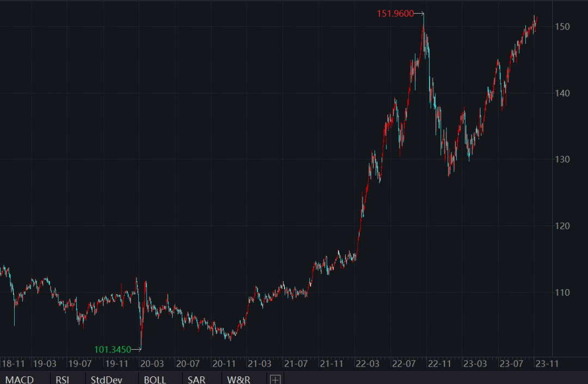Select the 140 price axis label
The image size is (588, 384).
coord(562,93)
